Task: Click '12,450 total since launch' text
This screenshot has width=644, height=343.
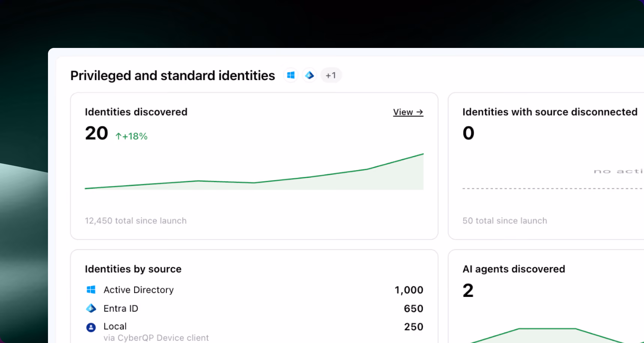Action: [x=136, y=221]
